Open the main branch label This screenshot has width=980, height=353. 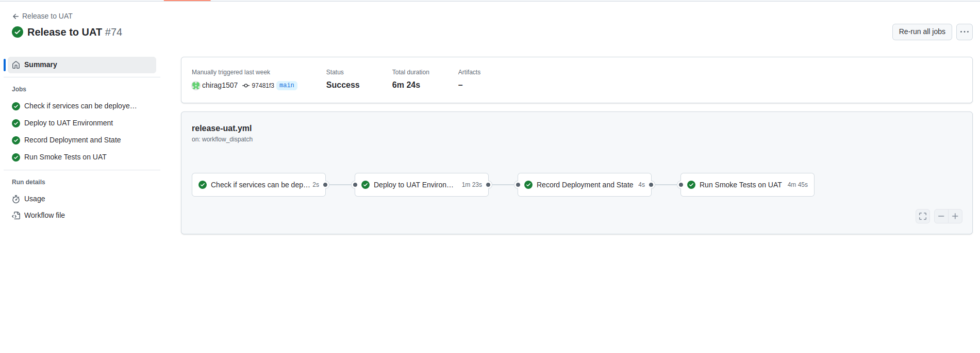pos(287,86)
